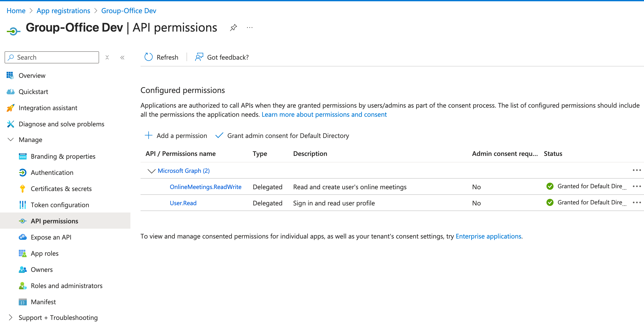
Task: Click the Microsoft Graph (2) link
Action: click(184, 171)
